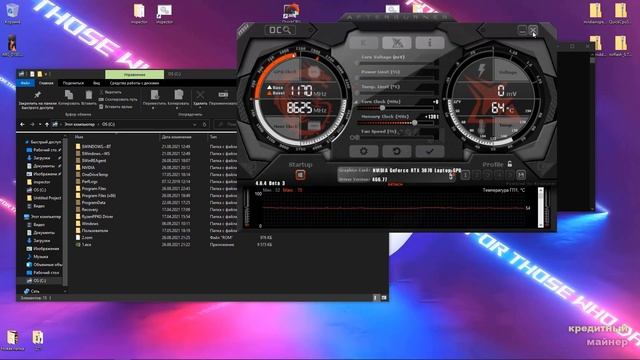Open the inspector folder on the desktop
The width and height of the screenshot is (640, 360).
click(x=139, y=13)
